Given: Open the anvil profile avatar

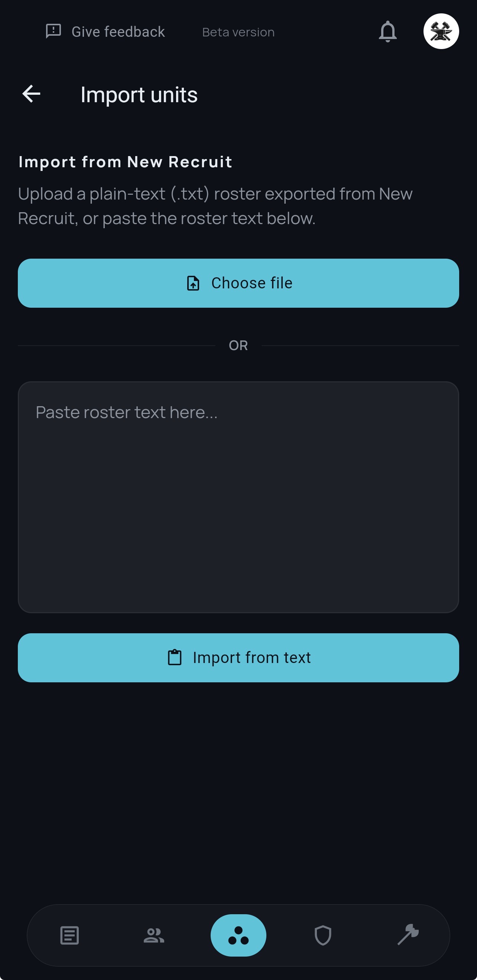Looking at the screenshot, I should coord(441,31).
